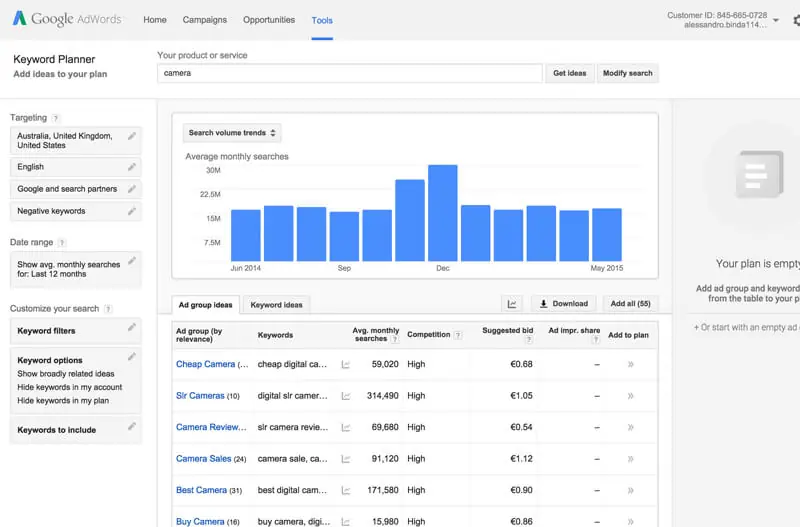Screen dimensions: 800x527
Task: Click the Jun 2014 bar in chart
Action: tap(245, 235)
